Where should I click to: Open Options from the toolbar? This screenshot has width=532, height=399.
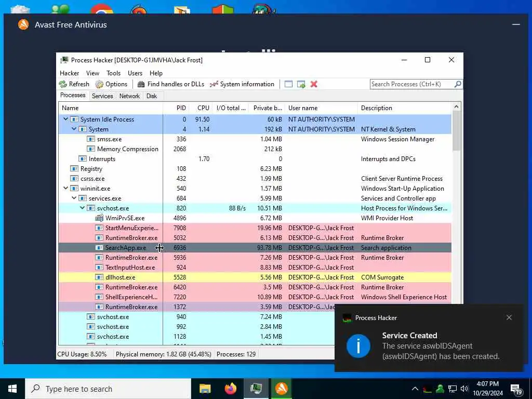[x=111, y=84]
